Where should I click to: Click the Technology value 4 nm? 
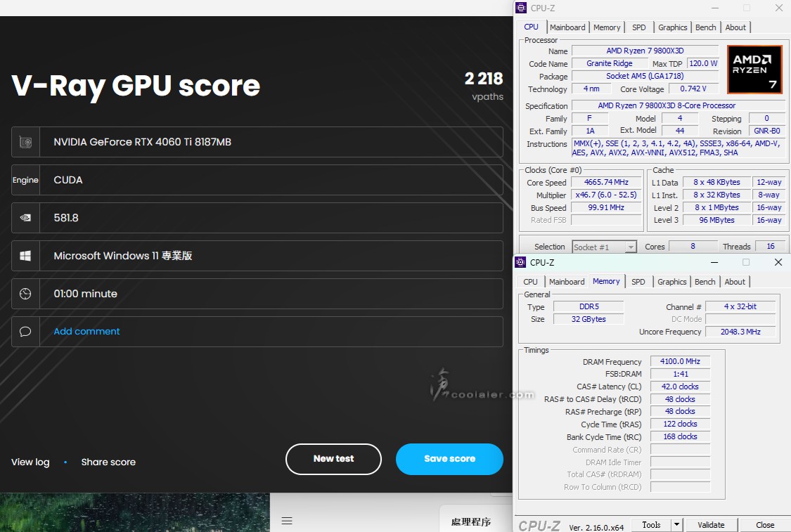[591, 89]
